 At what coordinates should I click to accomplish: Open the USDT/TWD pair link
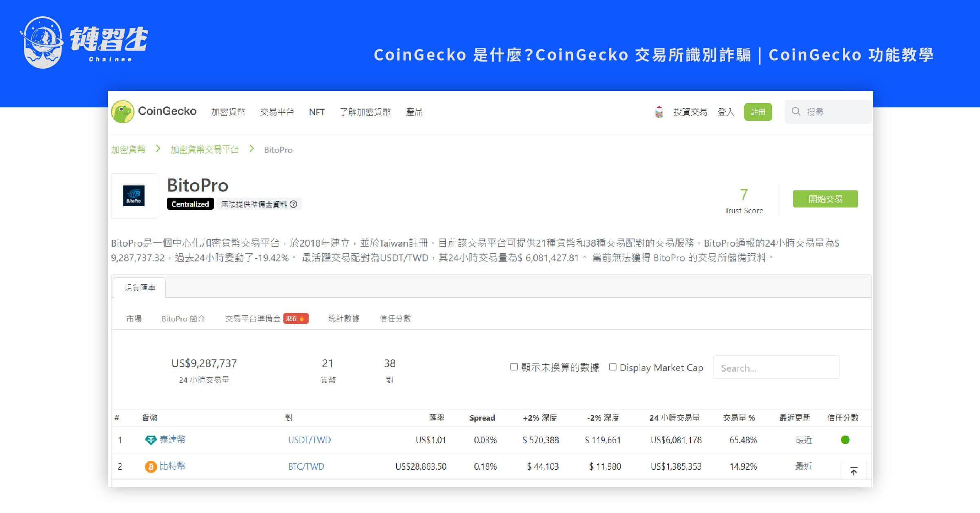tap(310, 440)
